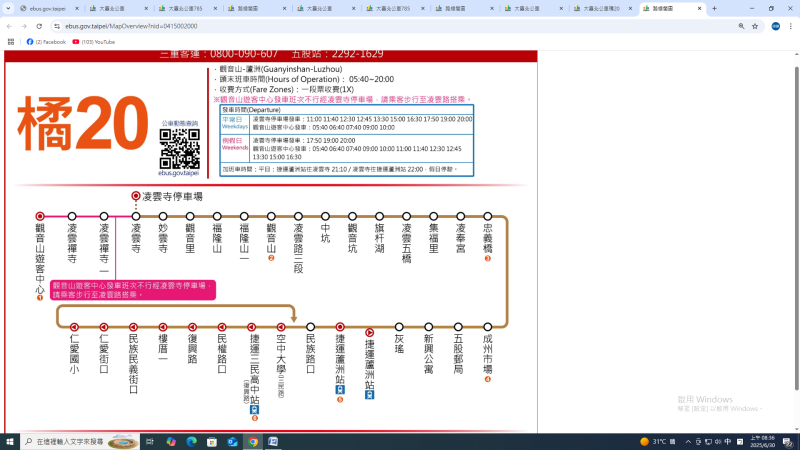Reload the current page

[x=39, y=26]
